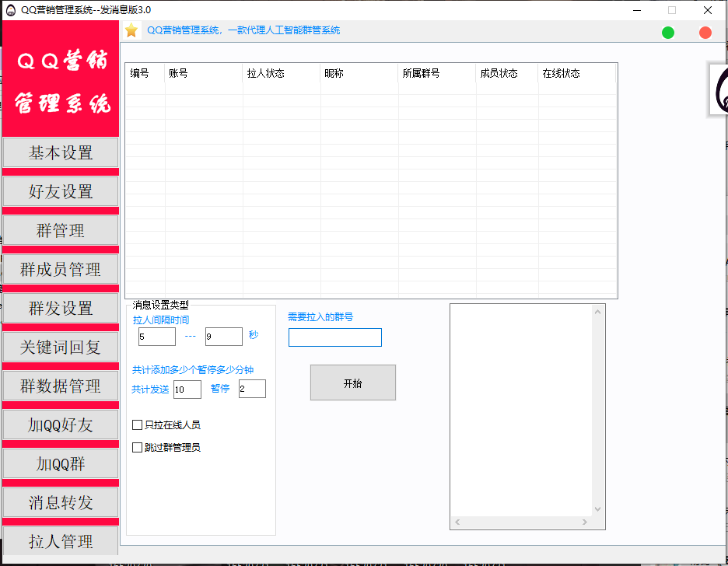Click the green circle button
This screenshot has height=566, width=728.
(x=667, y=33)
